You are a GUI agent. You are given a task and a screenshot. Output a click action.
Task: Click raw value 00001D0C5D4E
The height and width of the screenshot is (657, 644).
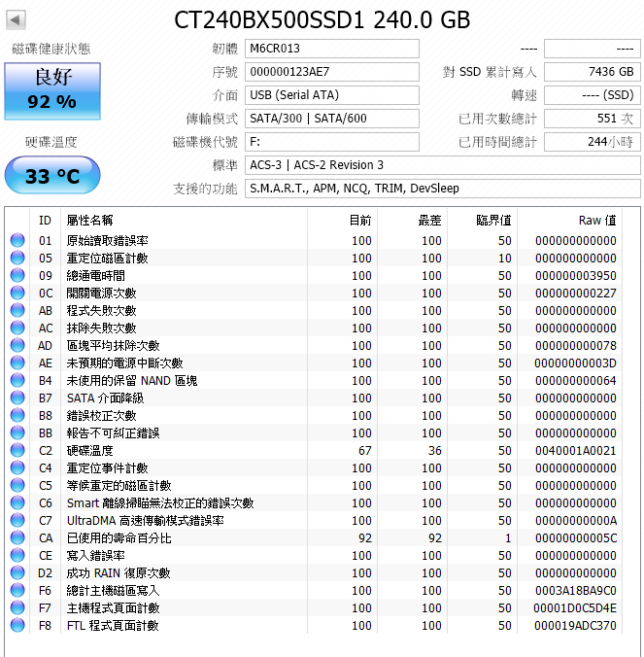click(x=575, y=608)
